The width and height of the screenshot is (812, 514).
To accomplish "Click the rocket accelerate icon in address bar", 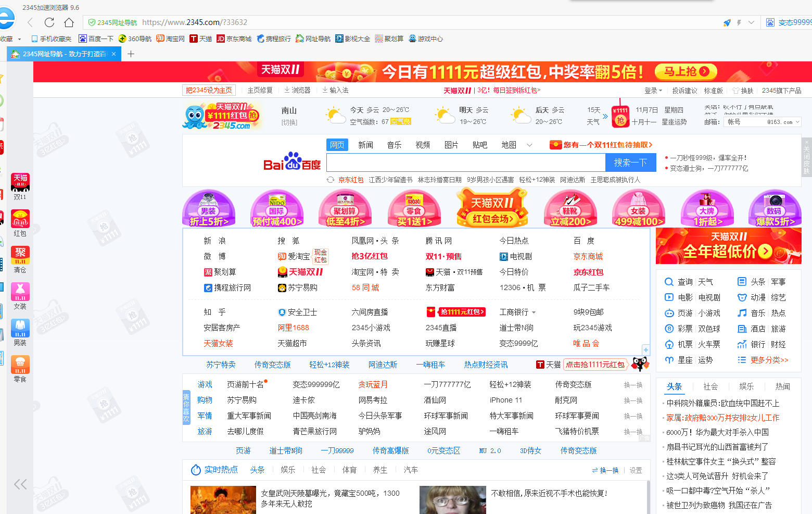I will [x=727, y=22].
